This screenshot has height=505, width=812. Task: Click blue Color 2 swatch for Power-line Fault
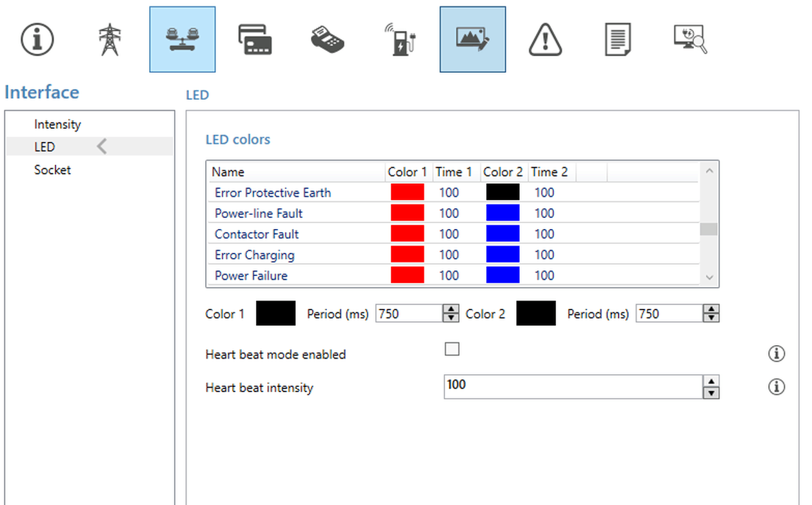tap(502, 213)
